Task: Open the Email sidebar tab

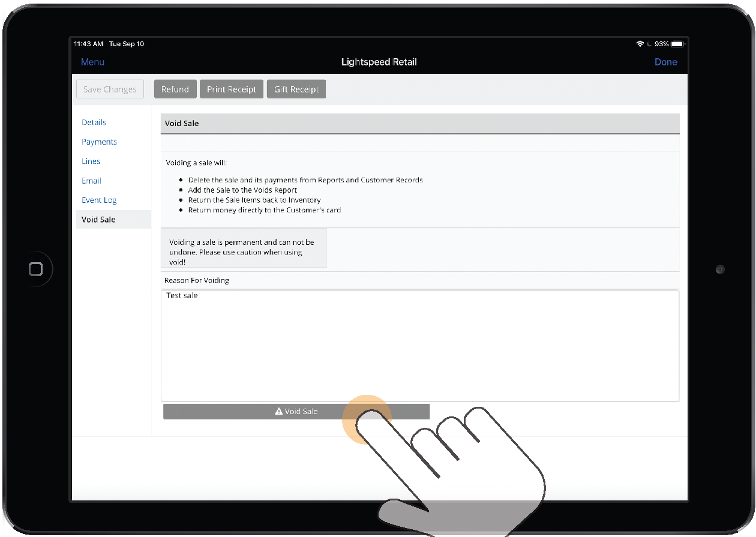Action: 91,181
